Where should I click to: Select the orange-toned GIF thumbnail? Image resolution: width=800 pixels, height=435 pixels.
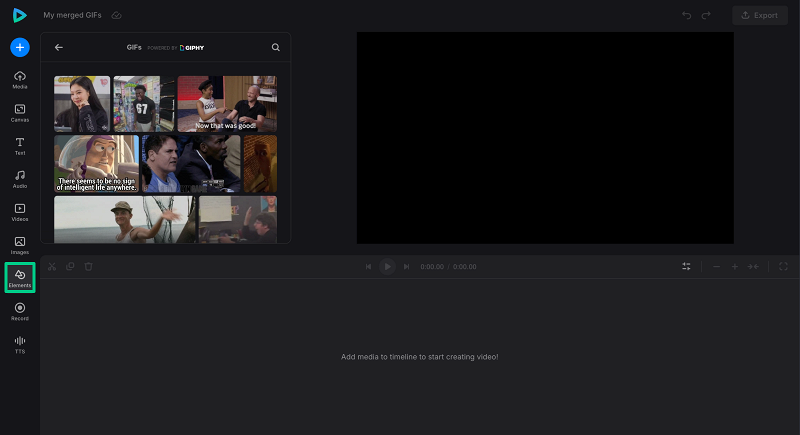(260, 164)
